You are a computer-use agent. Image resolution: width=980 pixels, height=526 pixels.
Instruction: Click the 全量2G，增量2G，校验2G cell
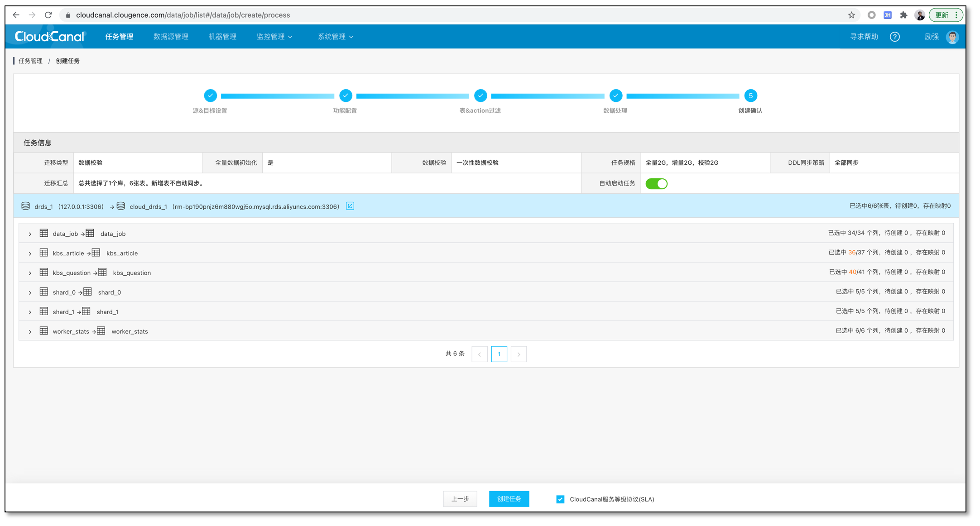pos(705,163)
